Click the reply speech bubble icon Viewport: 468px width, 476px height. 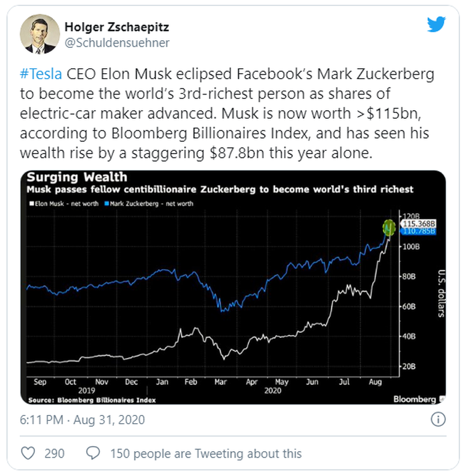[x=94, y=453]
